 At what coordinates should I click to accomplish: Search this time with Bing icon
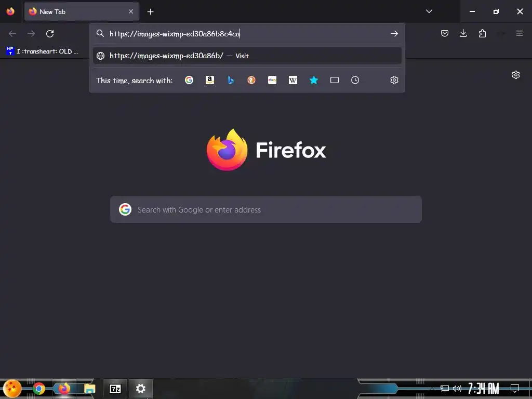tap(231, 80)
